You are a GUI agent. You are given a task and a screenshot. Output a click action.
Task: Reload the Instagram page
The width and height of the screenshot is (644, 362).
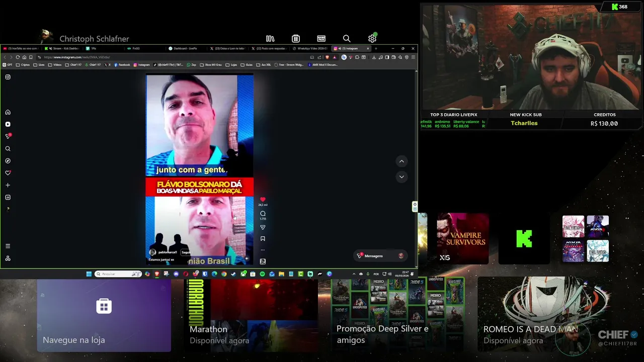(x=18, y=57)
